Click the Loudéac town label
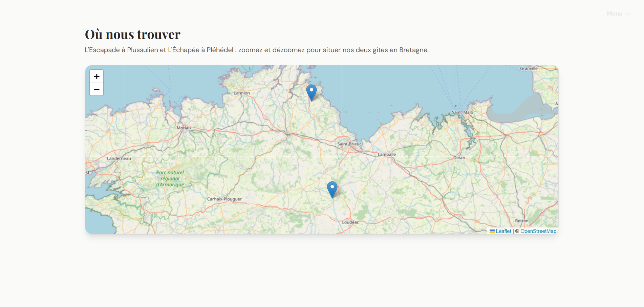 [350, 222]
